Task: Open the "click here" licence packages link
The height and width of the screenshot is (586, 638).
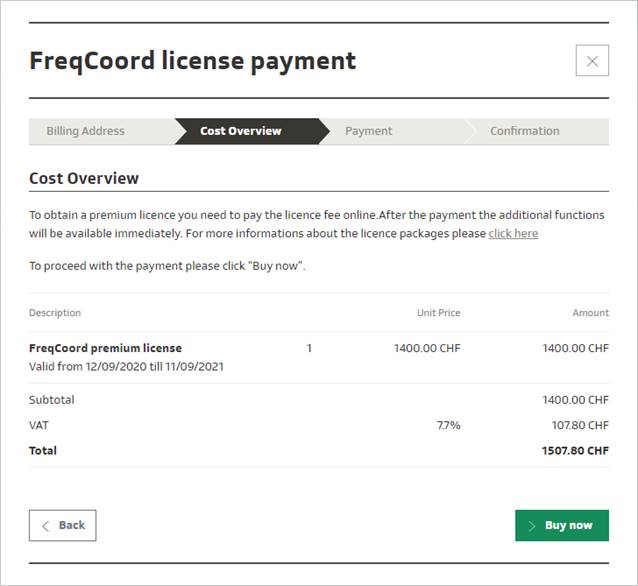Action: [513, 233]
